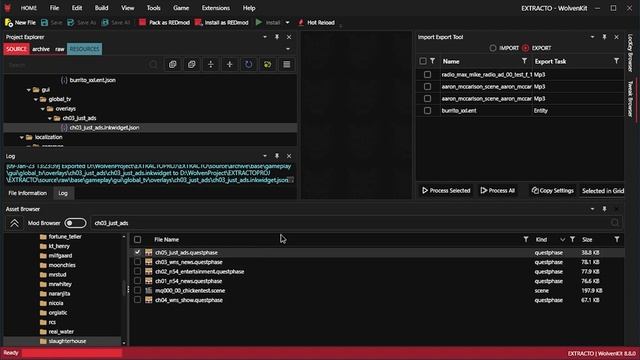The image size is (640, 360).
Task: Click the Name column filter icon
Action: [x=524, y=61]
